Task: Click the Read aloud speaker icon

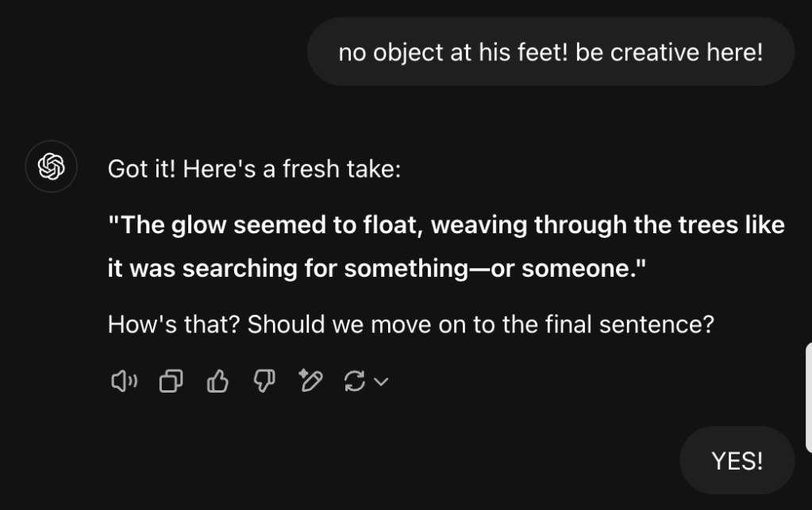Action: [x=123, y=382]
